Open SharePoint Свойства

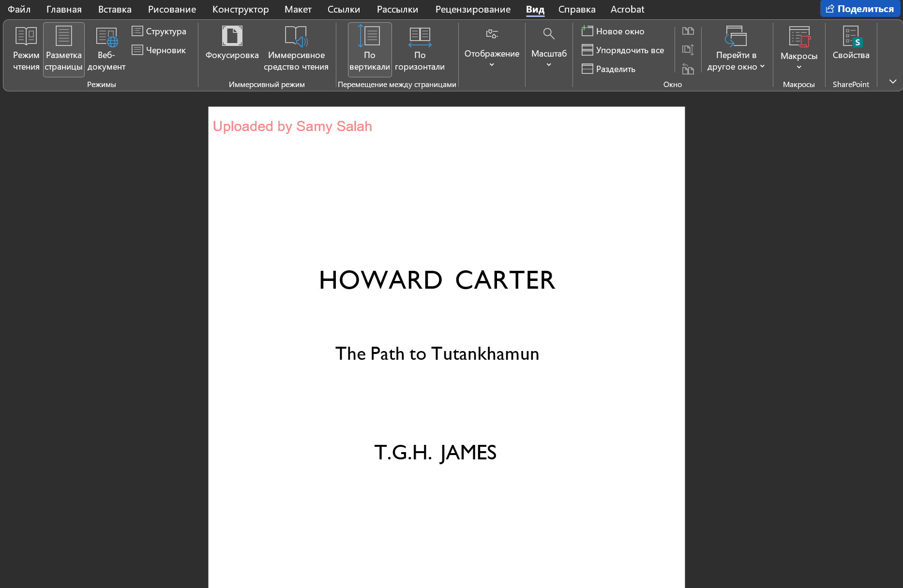(x=851, y=44)
